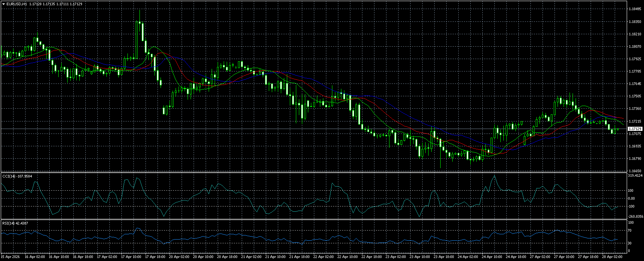The image size is (644, 261).
Task: Click the 24 Apr 02:00 time axis label
Action: [x=468, y=257]
